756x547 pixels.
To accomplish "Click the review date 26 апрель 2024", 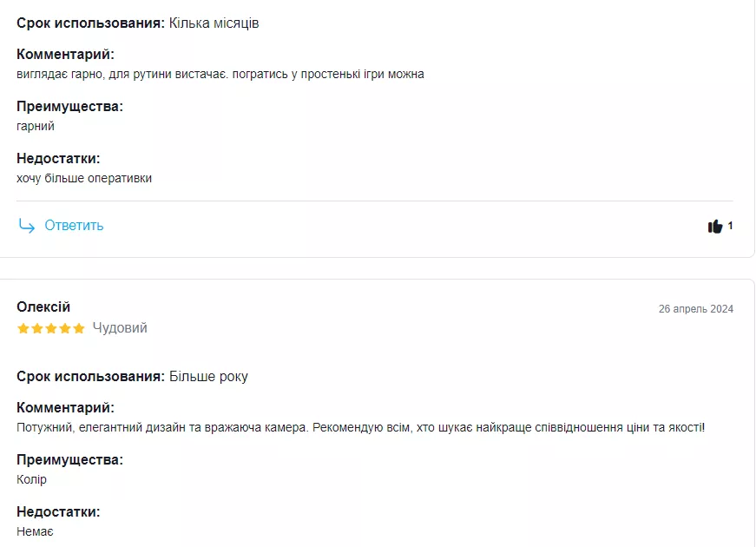I will pos(697,306).
